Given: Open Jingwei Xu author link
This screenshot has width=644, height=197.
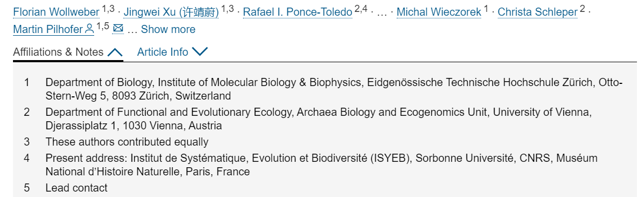Looking at the screenshot, I should [x=171, y=12].
